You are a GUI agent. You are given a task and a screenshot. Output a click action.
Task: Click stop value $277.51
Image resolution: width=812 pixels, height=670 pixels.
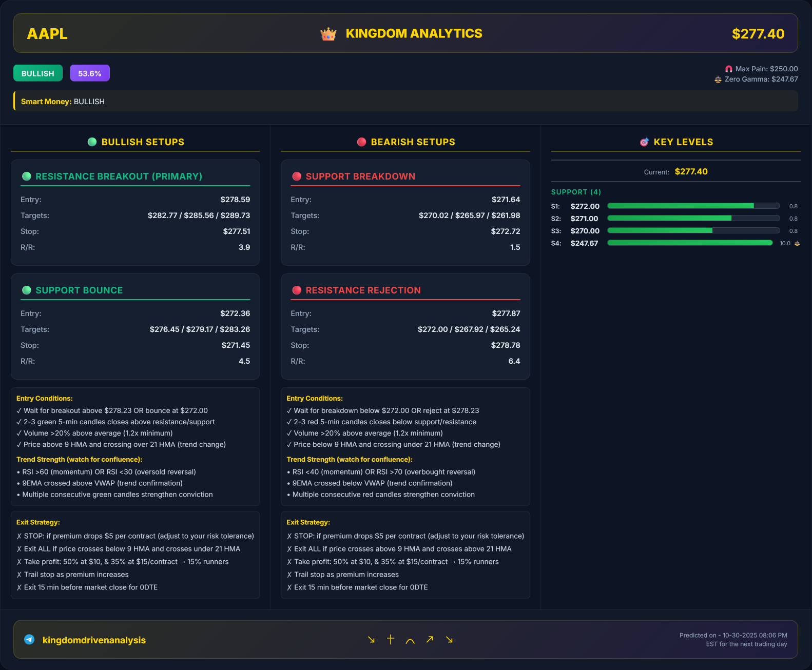pos(237,231)
